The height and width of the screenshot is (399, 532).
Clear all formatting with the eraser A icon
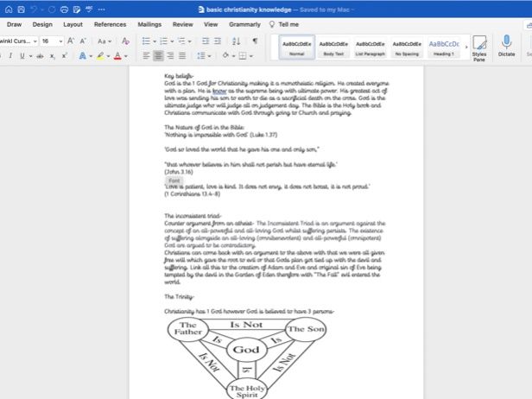pos(125,41)
